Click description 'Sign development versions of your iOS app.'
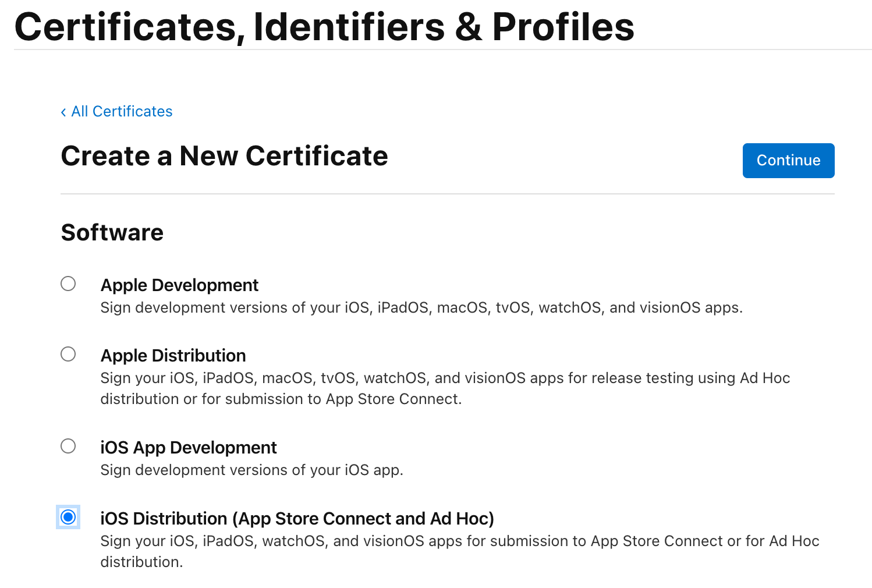This screenshot has width=872, height=588. pos(251,470)
